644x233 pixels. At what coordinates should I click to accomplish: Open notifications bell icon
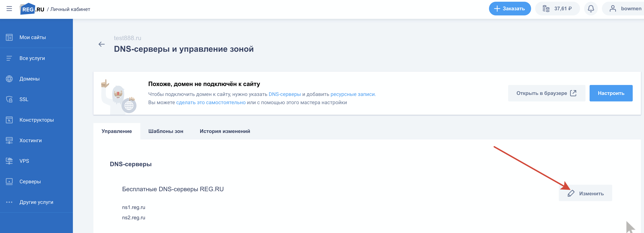click(x=591, y=9)
